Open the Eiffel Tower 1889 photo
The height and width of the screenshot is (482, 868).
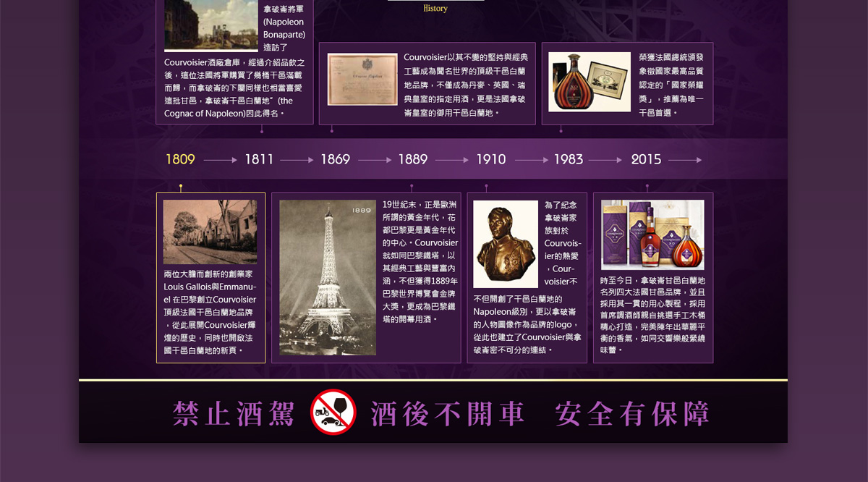(x=328, y=277)
